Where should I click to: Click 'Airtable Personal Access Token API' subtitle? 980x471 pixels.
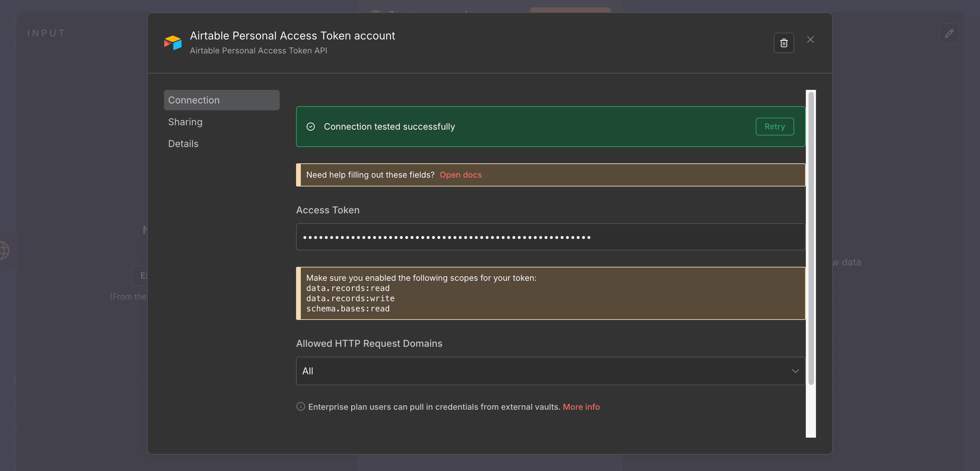[x=258, y=51]
